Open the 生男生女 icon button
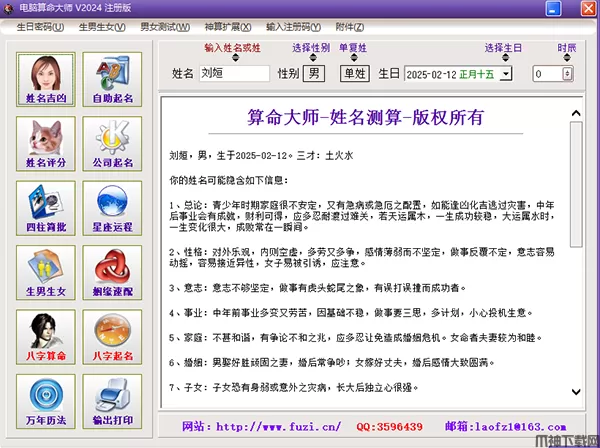The height and width of the screenshot is (448, 600). (46, 272)
